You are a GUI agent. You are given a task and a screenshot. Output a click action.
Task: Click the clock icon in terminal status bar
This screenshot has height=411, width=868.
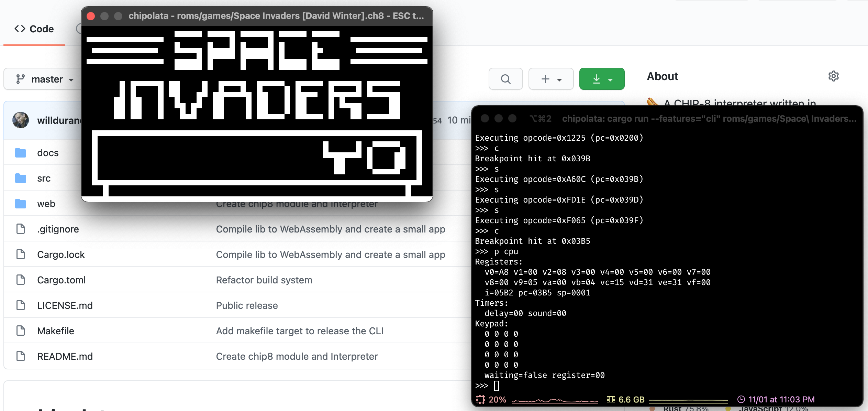click(x=741, y=399)
